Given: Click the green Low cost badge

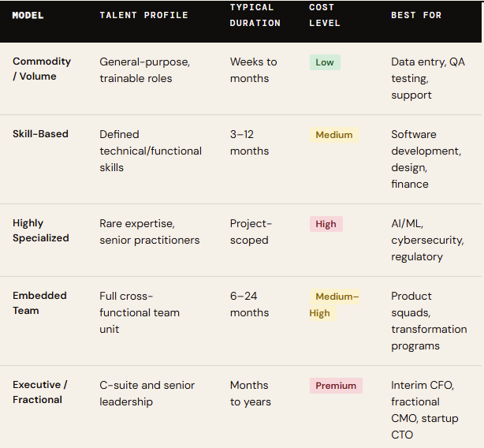Looking at the screenshot, I should pyautogui.click(x=325, y=62).
